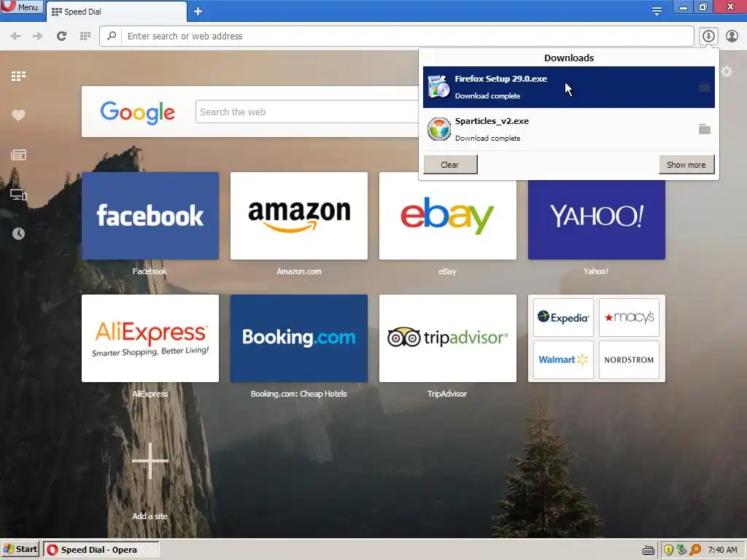The width and height of the screenshot is (747, 560).
Task: Select the Speed Dial tab
Action: (116, 12)
